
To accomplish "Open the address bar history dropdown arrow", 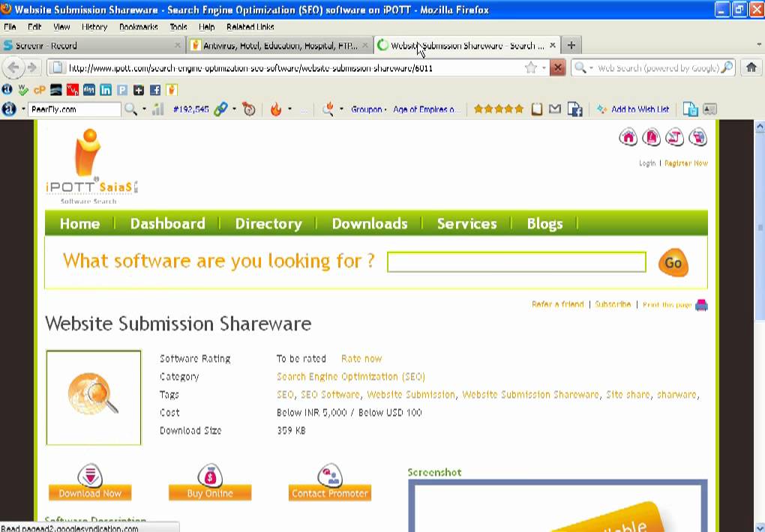I will (x=544, y=67).
